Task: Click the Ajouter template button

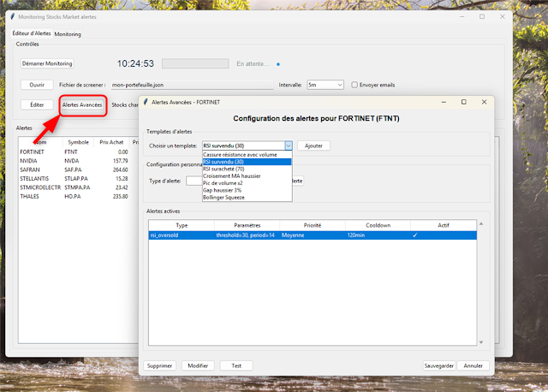Action: [x=313, y=146]
